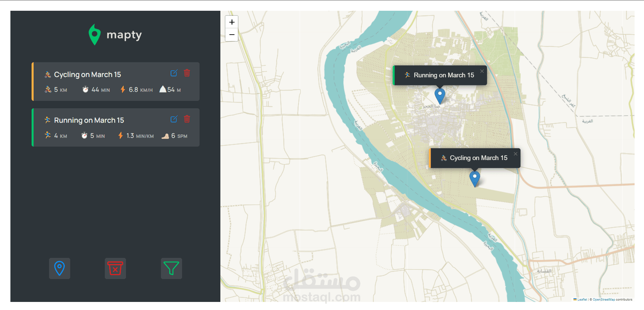
Task: Select the Cycling on March 15 title
Action: coord(87,75)
